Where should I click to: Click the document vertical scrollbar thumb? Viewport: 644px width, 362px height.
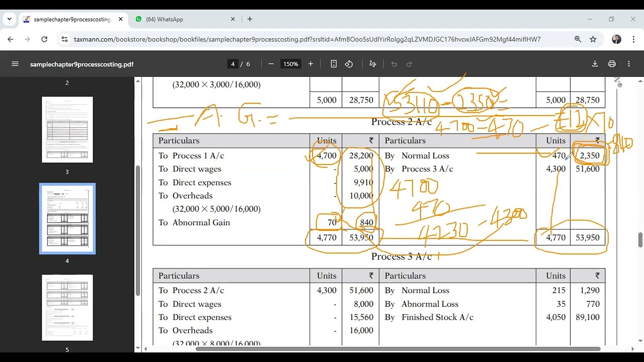[x=640, y=240]
